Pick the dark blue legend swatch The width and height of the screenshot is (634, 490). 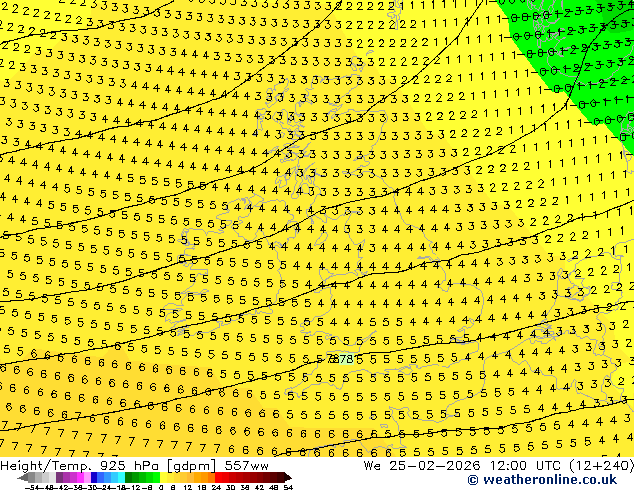94,478
